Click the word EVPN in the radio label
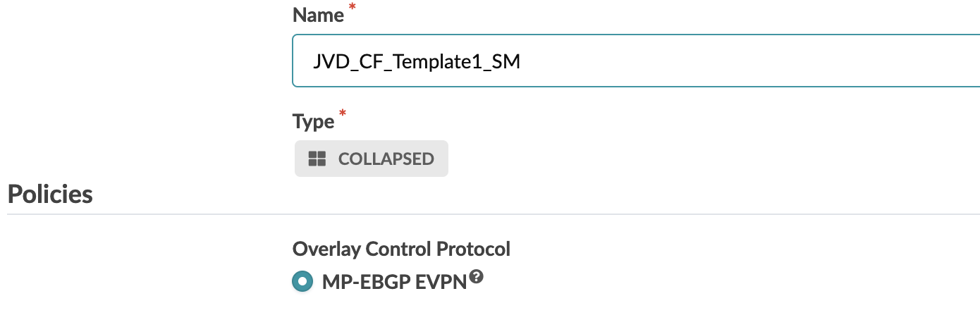This screenshot has height=327, width=980. [445, 282]
